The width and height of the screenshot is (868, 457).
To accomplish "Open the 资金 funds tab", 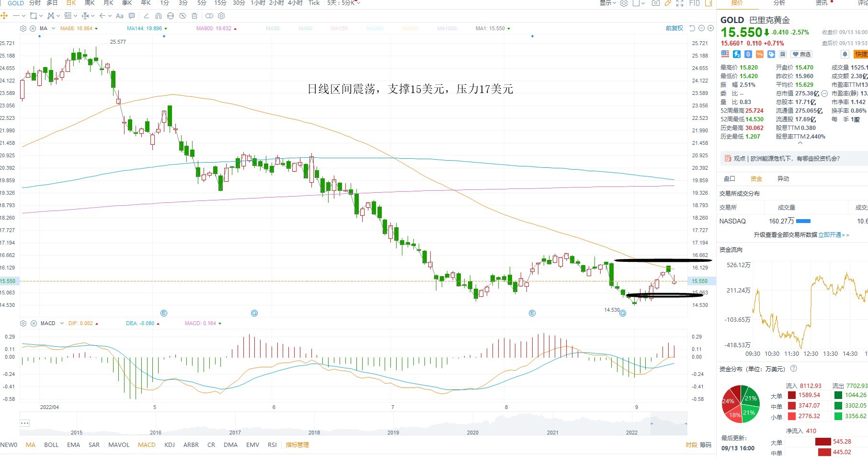I will pos(756,178).
